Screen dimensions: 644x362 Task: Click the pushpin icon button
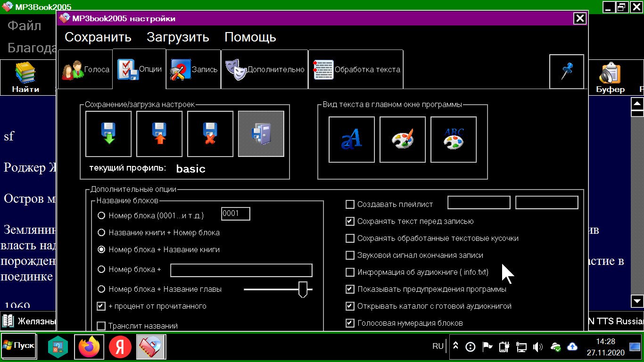pos(567,71)
